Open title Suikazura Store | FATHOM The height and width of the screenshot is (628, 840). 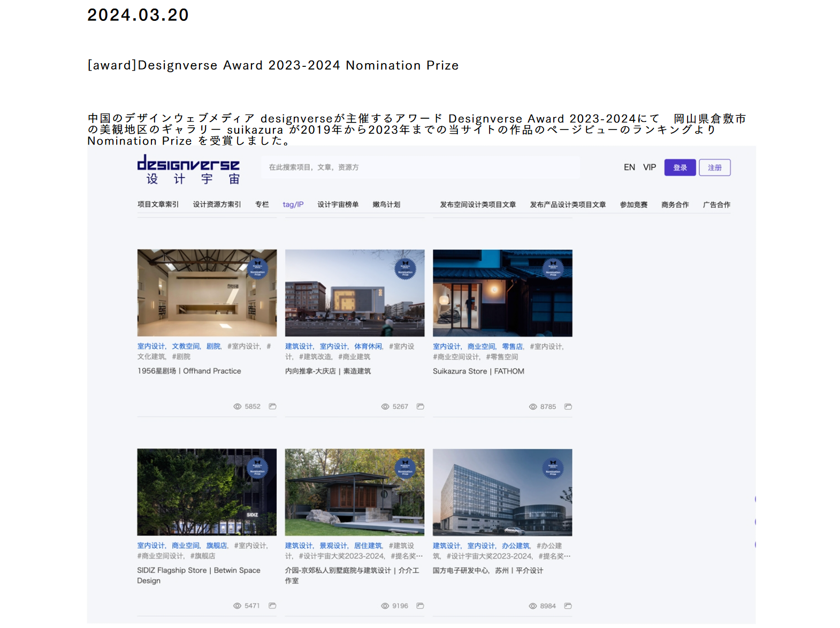(x=479, y=371)
